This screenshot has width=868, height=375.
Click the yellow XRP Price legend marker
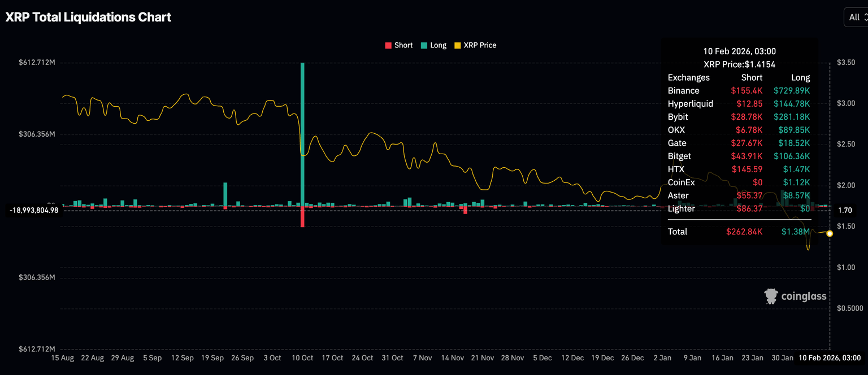pos(457,45)
